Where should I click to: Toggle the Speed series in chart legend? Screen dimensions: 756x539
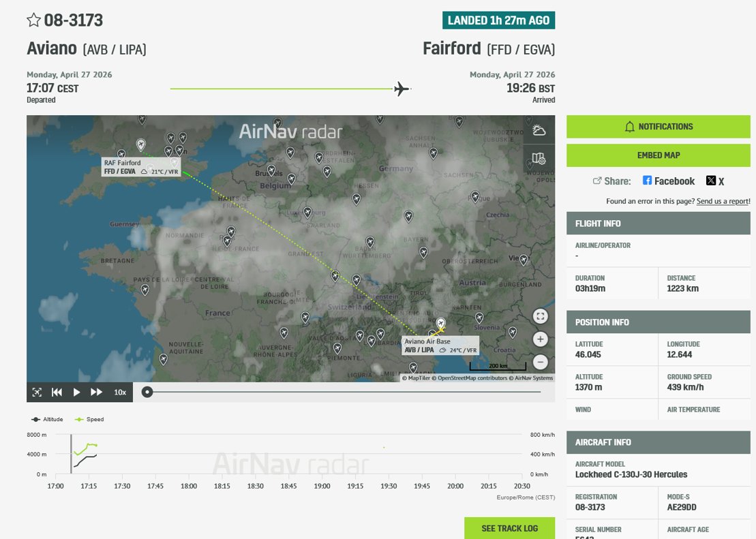[x=89, y=420]
